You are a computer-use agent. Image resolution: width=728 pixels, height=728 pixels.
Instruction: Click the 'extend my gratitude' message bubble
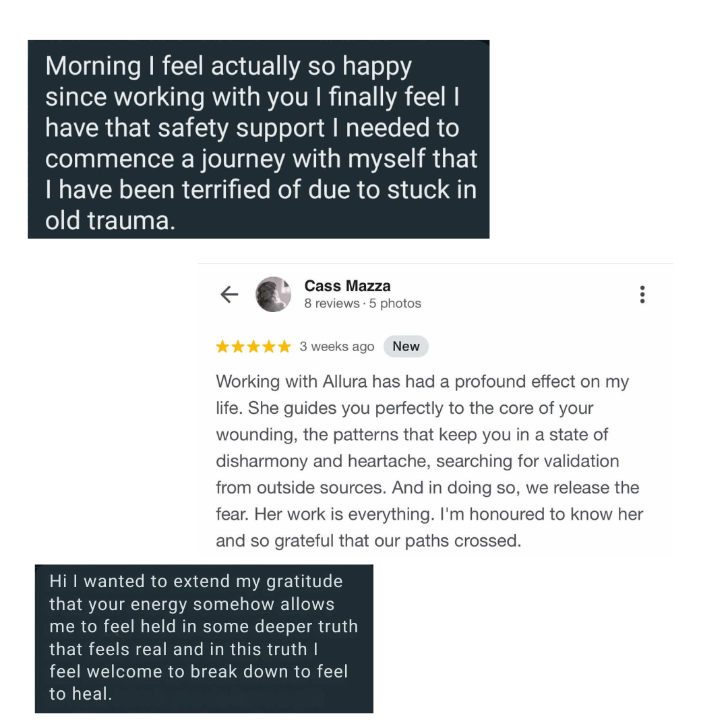pos(204,638)
